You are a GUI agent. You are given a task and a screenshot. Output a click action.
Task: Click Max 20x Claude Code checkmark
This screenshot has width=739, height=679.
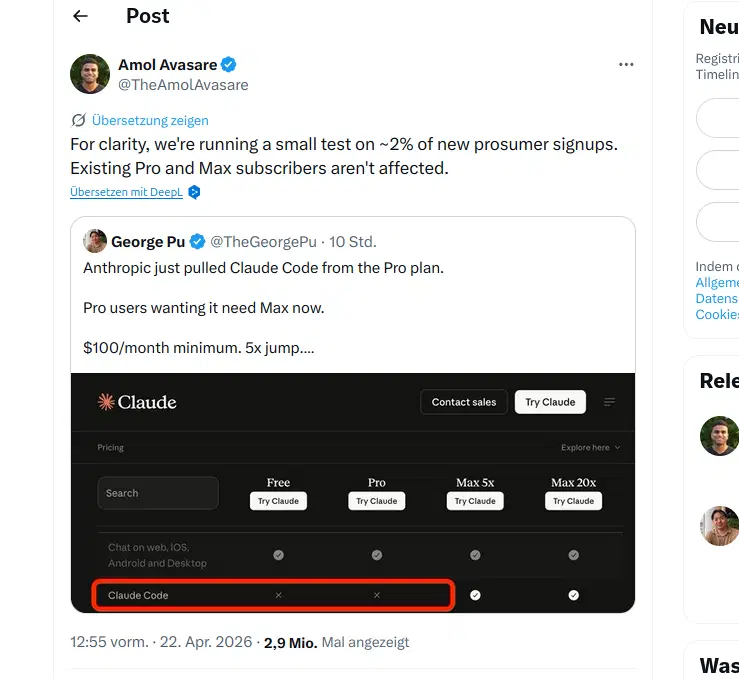[574, 595]
